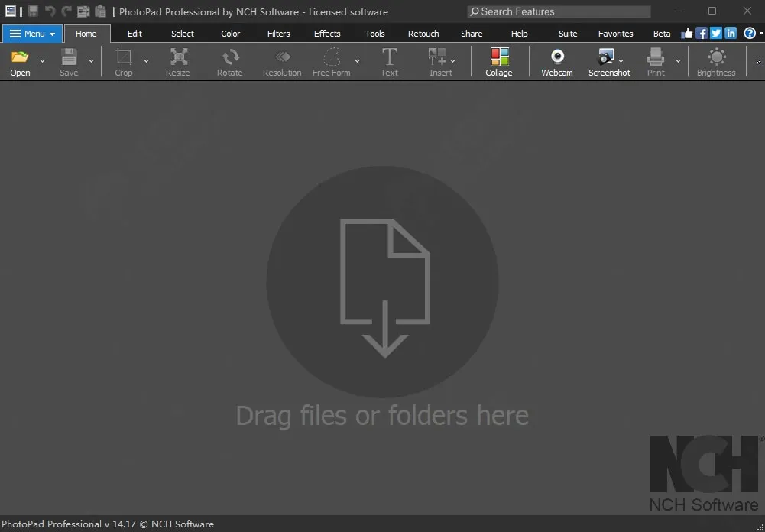Click the Drag files or folders drop area
The height and width of the screenshot is (532, 765).
coord(382,283)
